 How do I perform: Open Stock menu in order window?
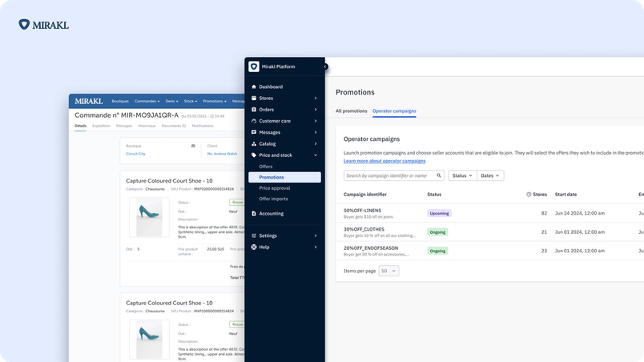click(191, 101)
